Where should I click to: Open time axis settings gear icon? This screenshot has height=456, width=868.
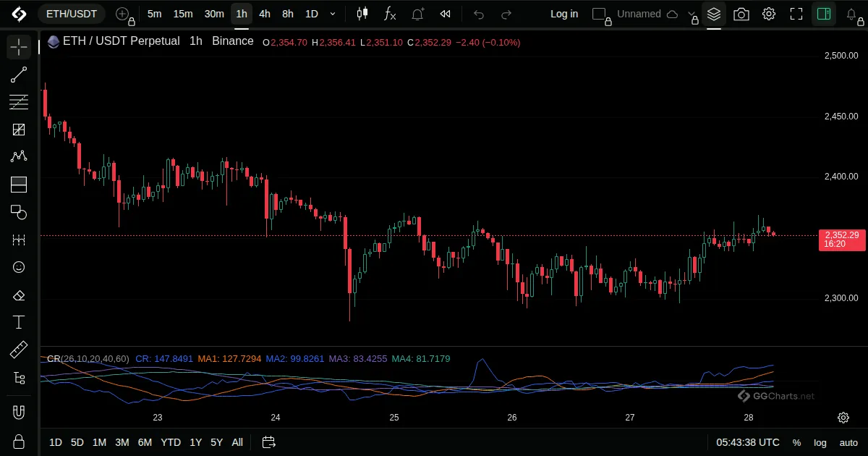843,418
